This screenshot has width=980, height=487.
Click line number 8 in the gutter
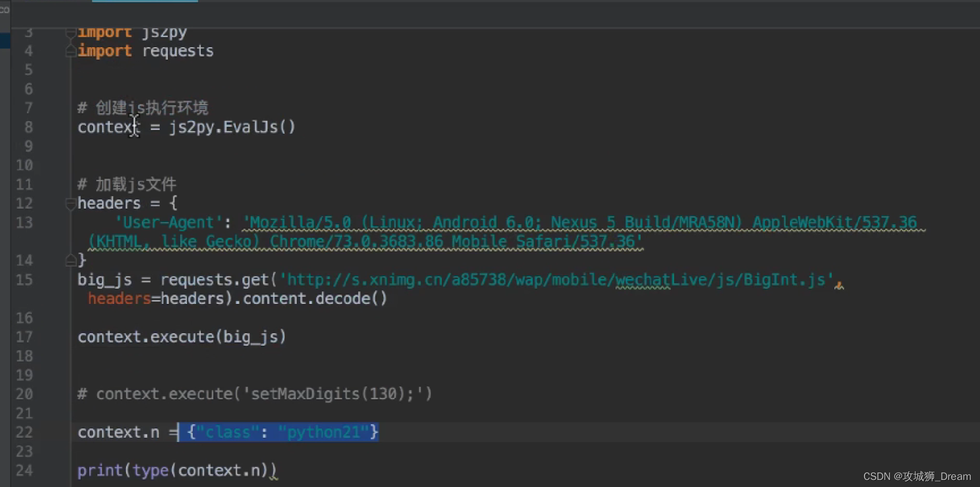point(28,127)
